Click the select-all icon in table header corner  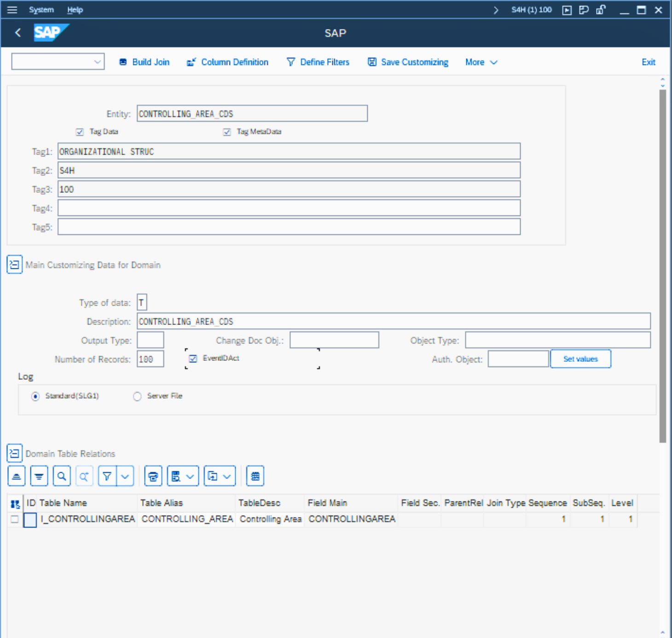[15, 504]
